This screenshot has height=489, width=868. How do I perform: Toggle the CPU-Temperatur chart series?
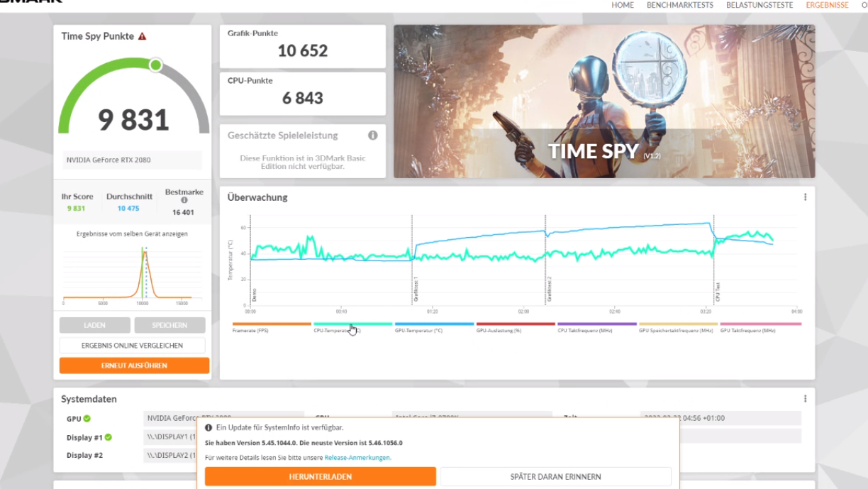(x=352, y=327)
